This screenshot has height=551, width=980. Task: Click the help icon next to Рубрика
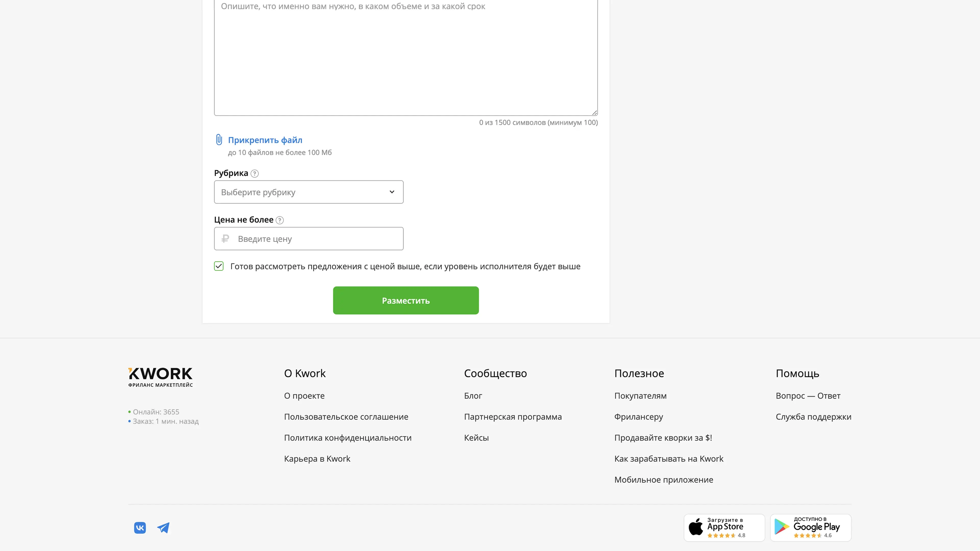click(x=254, y=173)
